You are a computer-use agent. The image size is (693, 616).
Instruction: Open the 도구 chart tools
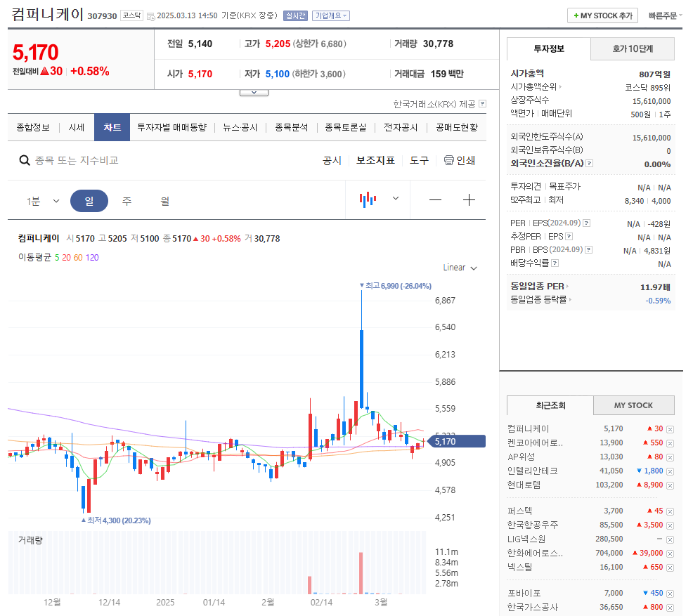(x=419, y=160)
